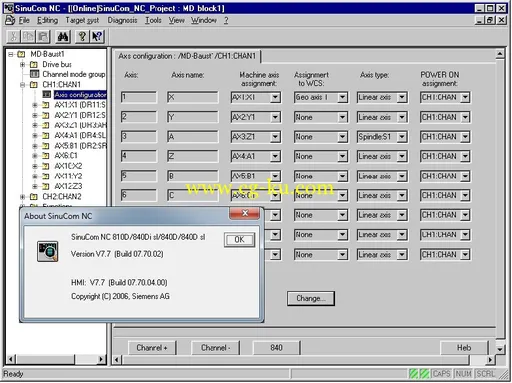This screenshot has width=512, height=383.
Task: Open Help topics question-mark icon
Action: 82,36
